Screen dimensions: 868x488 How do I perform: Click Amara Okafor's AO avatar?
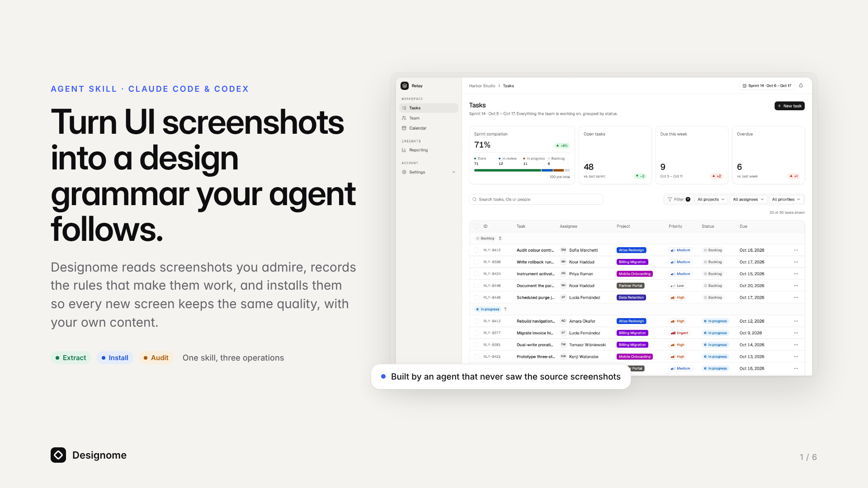coord(563,321)
